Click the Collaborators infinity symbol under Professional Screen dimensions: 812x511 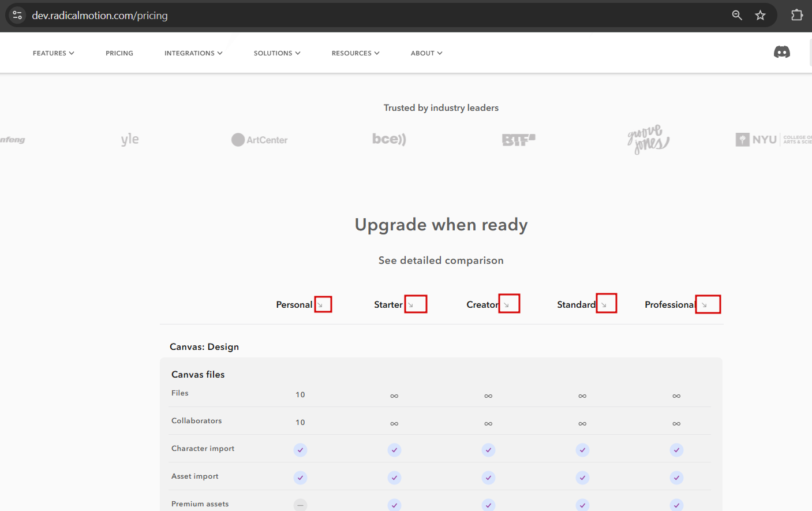(676, 424)
